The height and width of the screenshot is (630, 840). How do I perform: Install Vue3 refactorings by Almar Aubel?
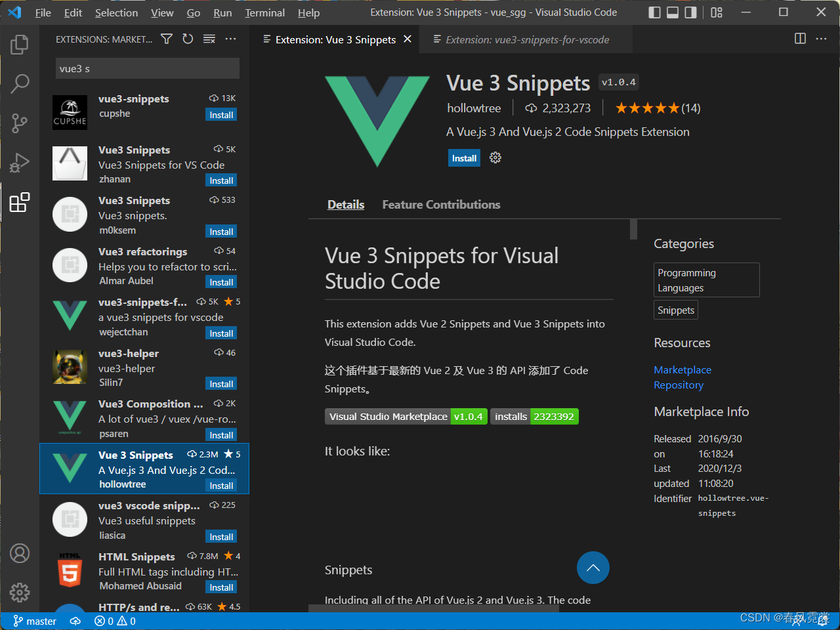pyautogui.click(x=221, y=282)
